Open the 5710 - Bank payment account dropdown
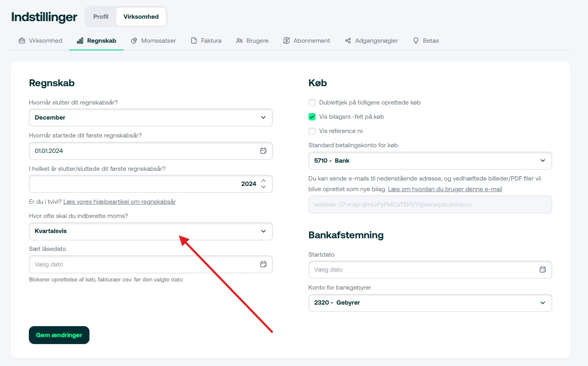The width and height of the screenshot is (588, 366). click(430, 161)
